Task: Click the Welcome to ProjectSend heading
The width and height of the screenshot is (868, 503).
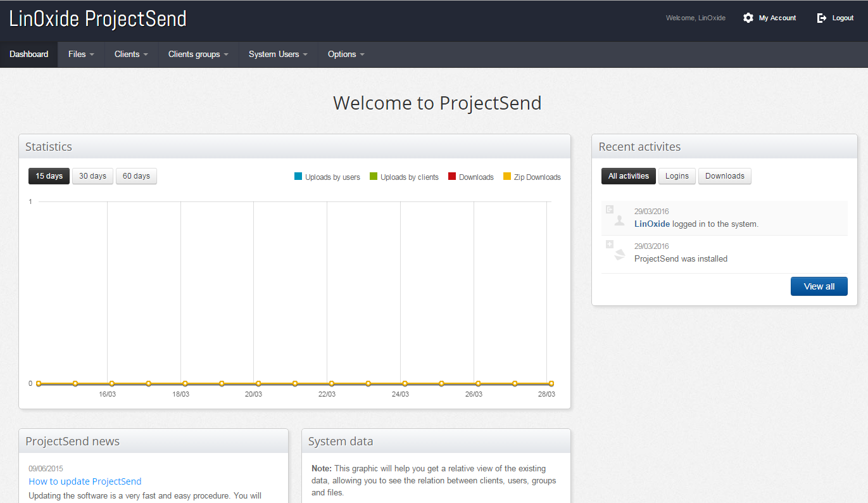Action: pyautogui.click(x=437, y=103)
